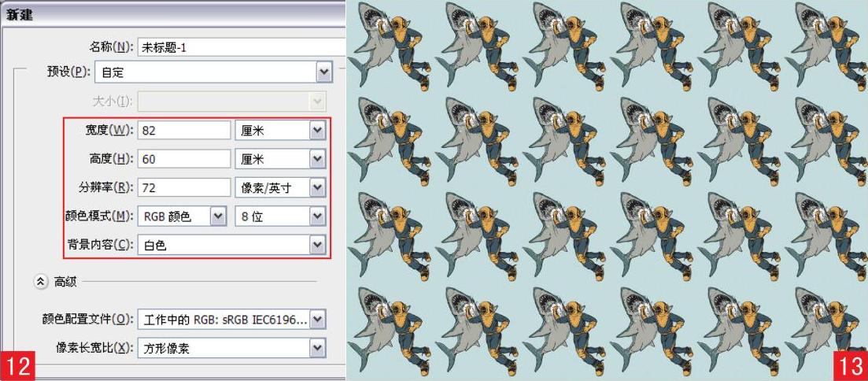The image size is (868, 381).
Task: Click the 颜色配置文件(O) label
Action: coord(88,320)
